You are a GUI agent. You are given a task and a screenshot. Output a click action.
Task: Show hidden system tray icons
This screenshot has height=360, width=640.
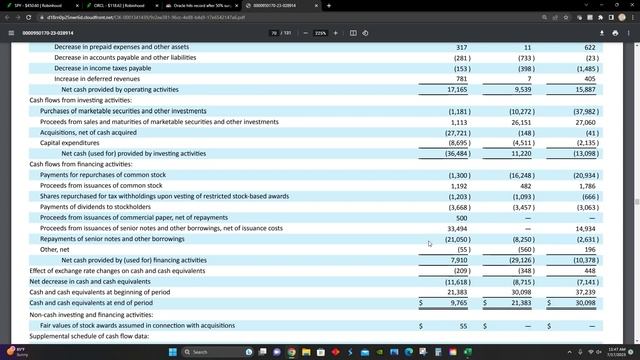point(569,352)
